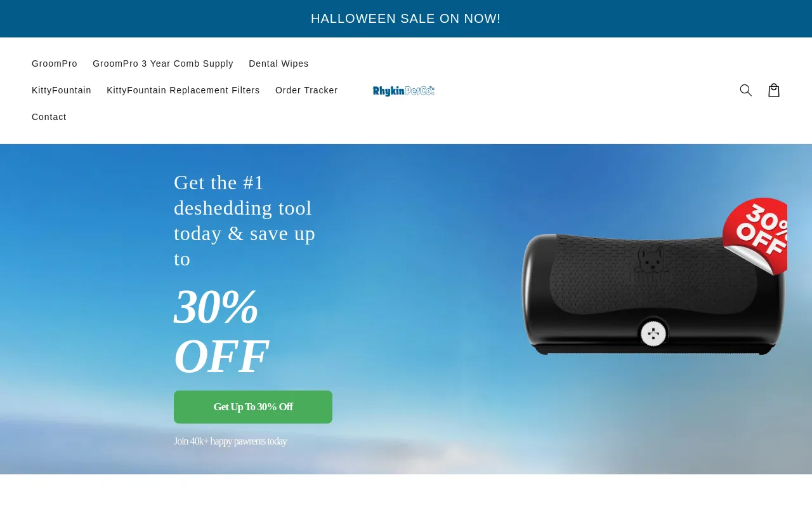The width and height of the screenshot is (812, 508).
Task: Open KittyFountain Replacement Filters page
Action: pos(183,90)
